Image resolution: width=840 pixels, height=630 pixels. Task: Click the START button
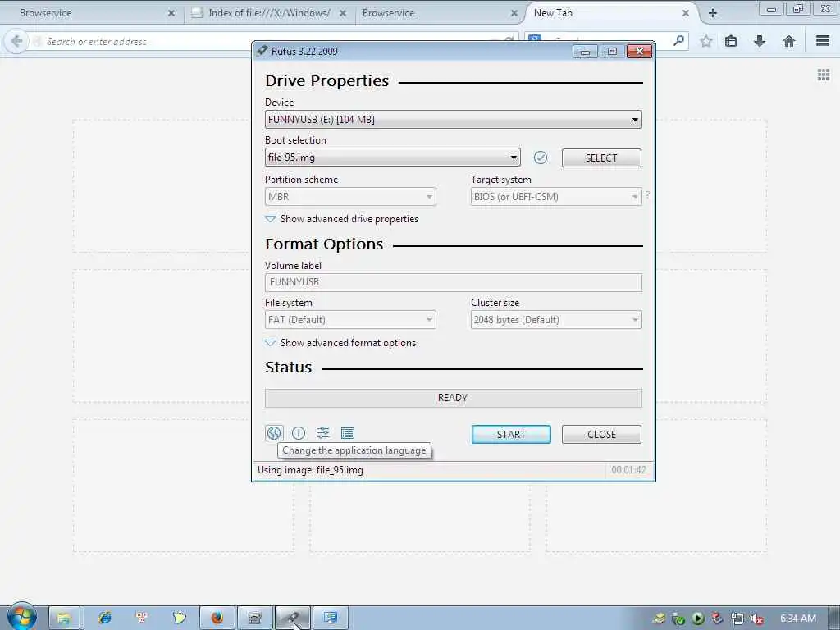pyautogui.click(x=511, y=435)
